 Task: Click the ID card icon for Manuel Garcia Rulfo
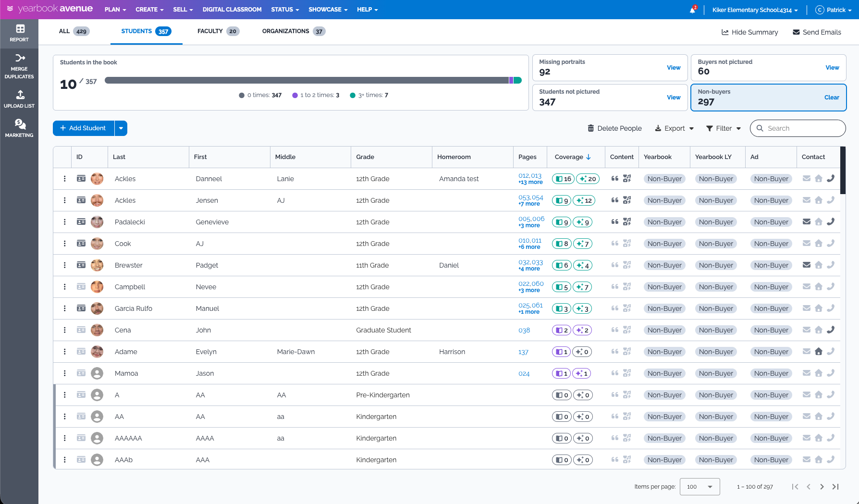pos(81,308)
